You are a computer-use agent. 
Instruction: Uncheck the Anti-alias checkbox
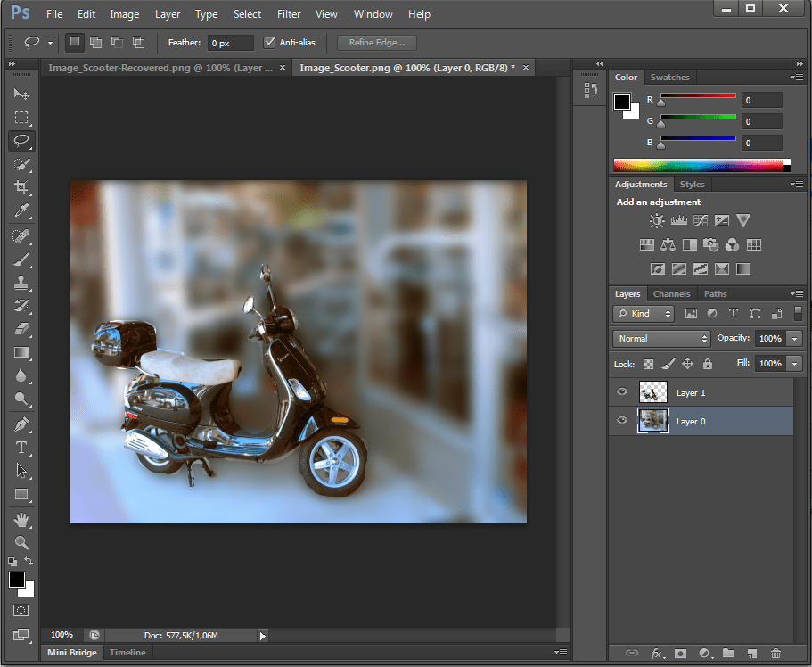(271, 42)
